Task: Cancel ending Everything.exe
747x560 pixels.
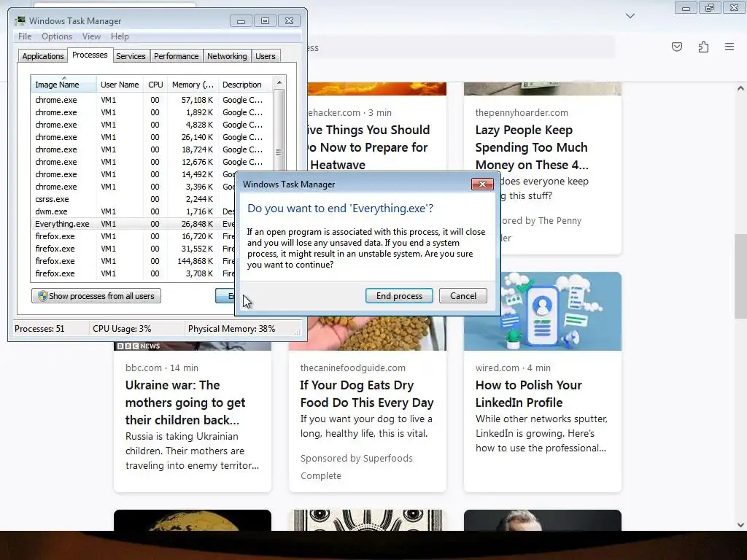Action: tap(463, 296)
